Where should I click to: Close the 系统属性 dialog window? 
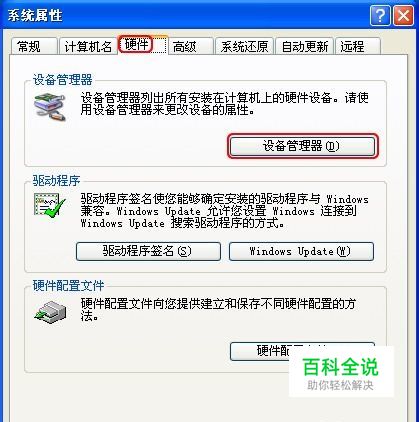404,15
